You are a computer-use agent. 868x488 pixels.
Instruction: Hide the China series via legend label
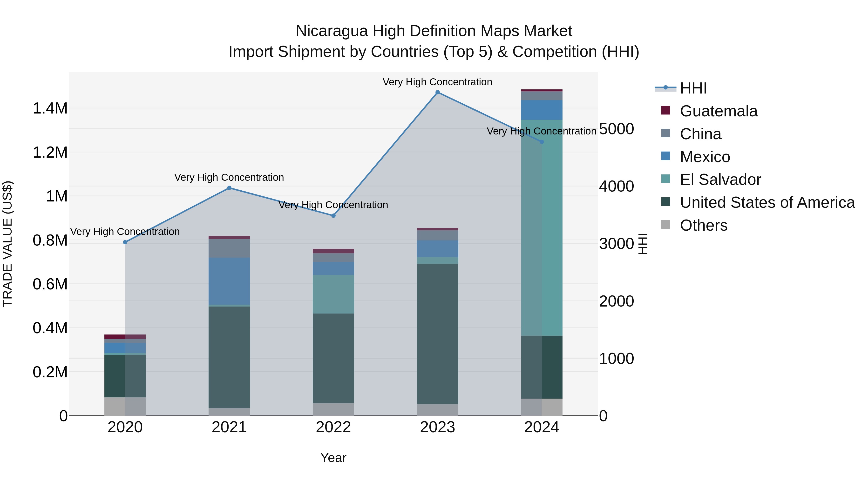[700, 134]
